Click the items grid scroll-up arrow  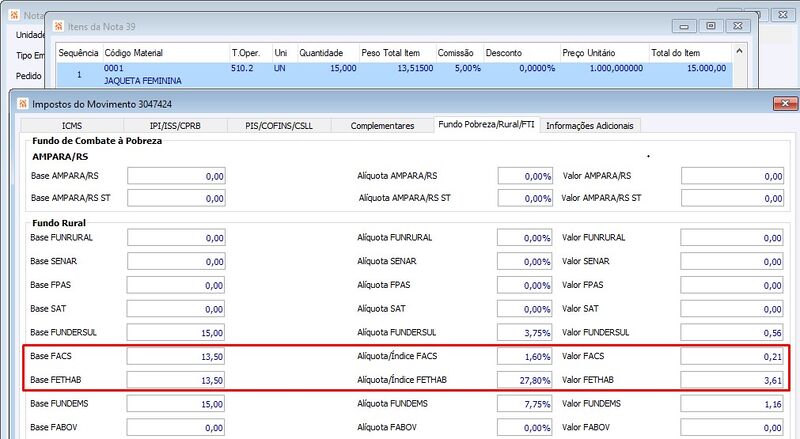point(739,51)
